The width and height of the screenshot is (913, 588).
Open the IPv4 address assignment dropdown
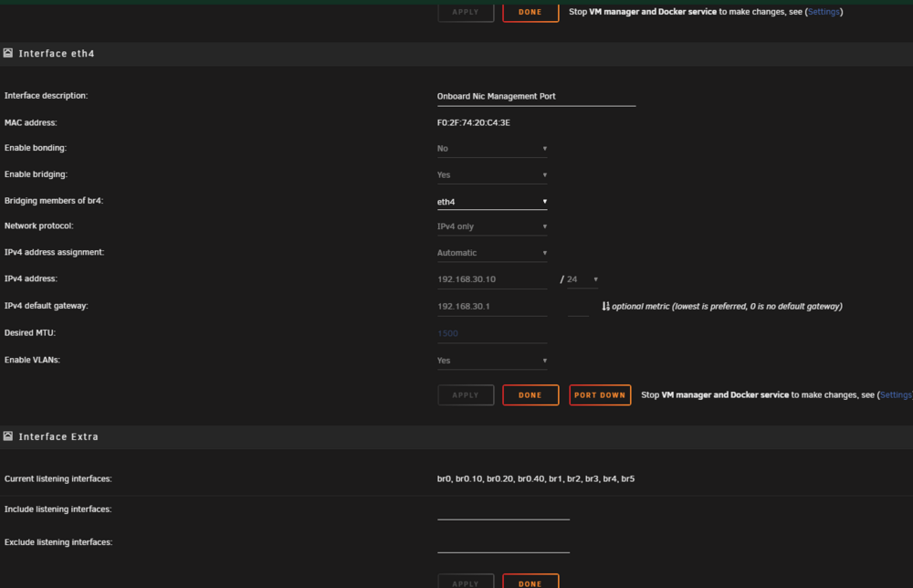pos(492,253)
